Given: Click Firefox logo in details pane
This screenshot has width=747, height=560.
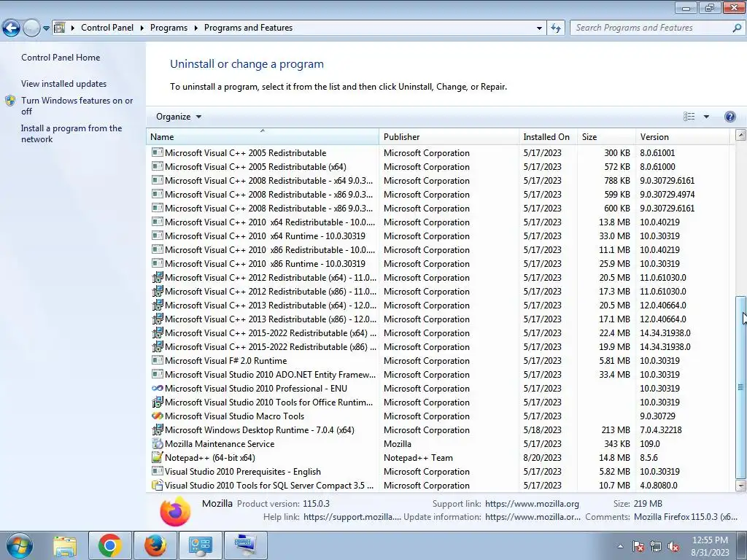Looking at the screenshot, I should [175, 511].
